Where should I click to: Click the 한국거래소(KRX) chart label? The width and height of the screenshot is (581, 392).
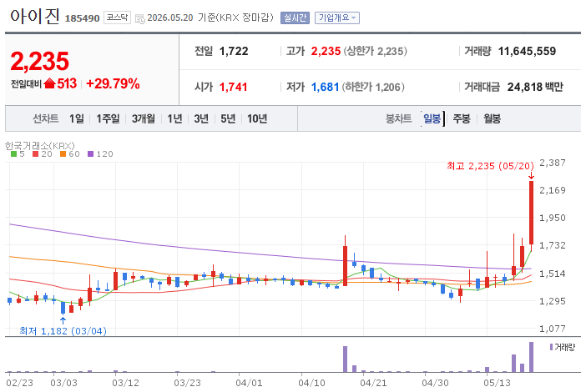39,145
